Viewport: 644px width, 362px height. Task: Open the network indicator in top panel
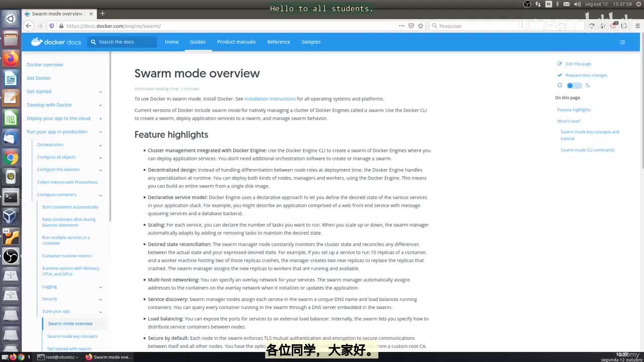coord(538,4)
